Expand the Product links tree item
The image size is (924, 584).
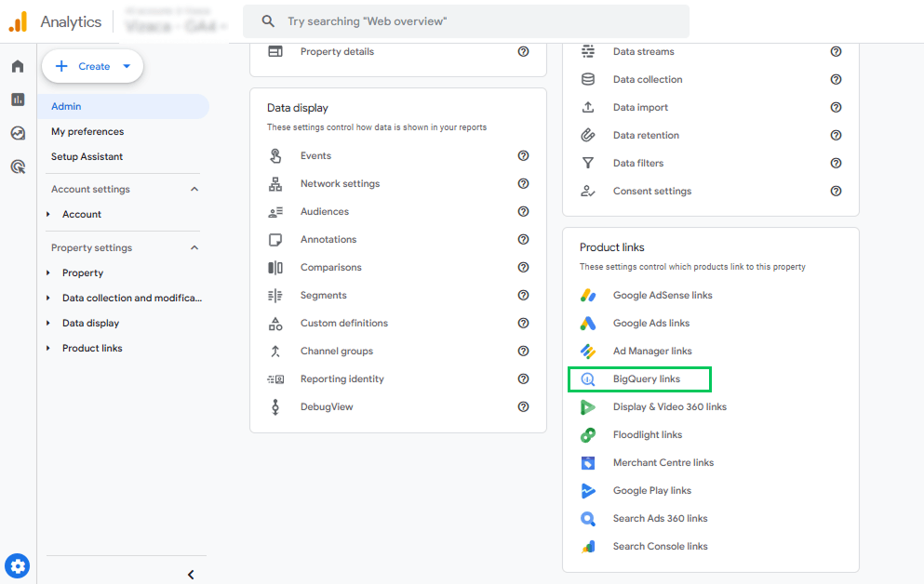(x=48, y=348)
